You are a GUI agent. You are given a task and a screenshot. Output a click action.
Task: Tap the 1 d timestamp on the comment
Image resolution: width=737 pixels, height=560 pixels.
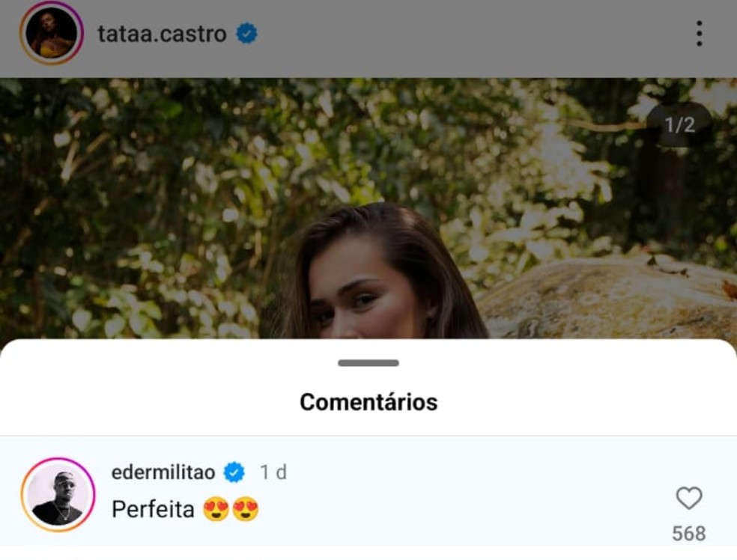point(273,472)
